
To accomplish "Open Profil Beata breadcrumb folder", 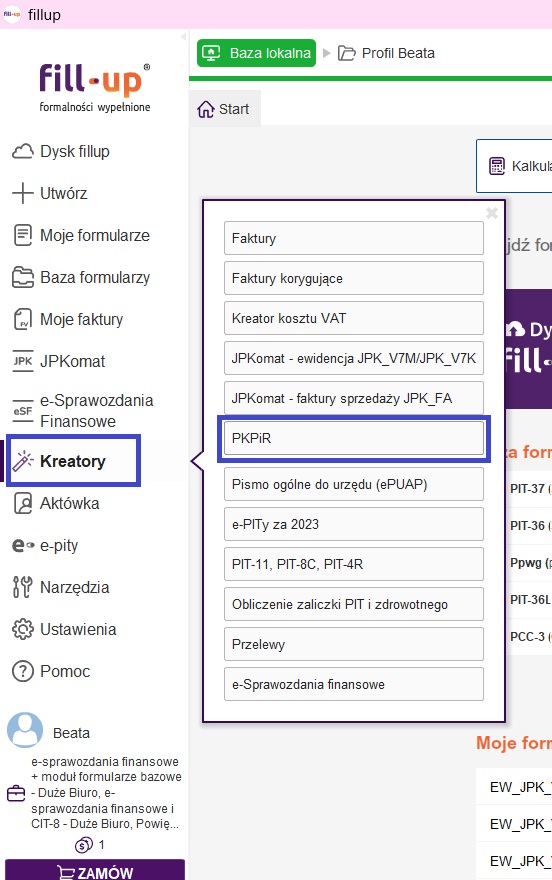I will (x=386, y=53).
